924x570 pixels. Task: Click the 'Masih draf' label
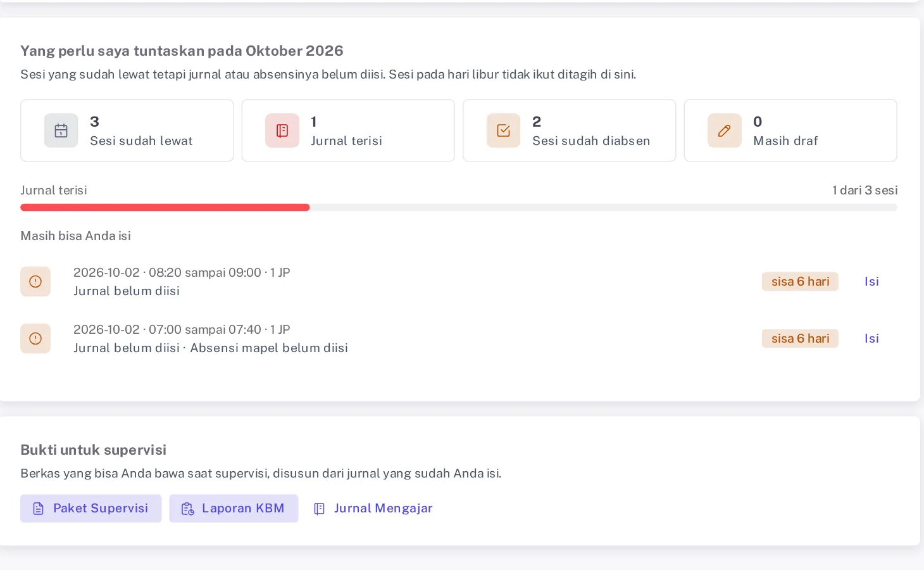pyautogui.click(x=785, y=141)
